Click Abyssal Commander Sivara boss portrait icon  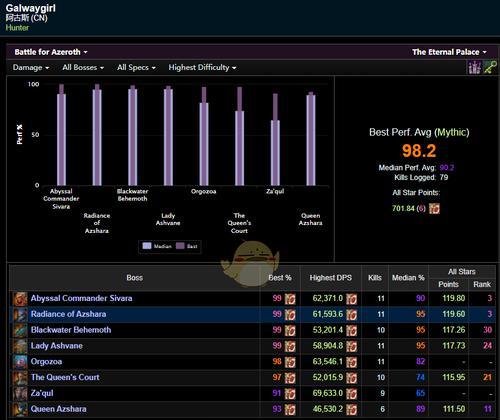pyautogui.click(x=20, y=299)
